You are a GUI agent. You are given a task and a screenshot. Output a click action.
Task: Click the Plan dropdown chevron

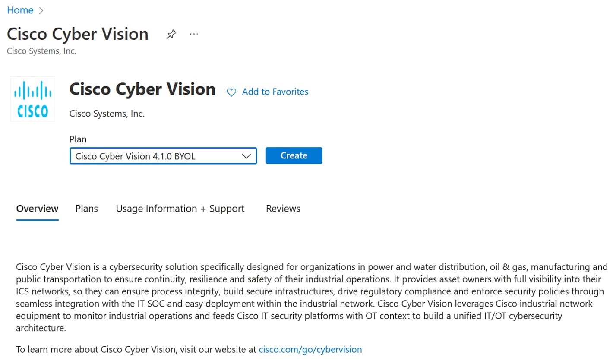246,156
